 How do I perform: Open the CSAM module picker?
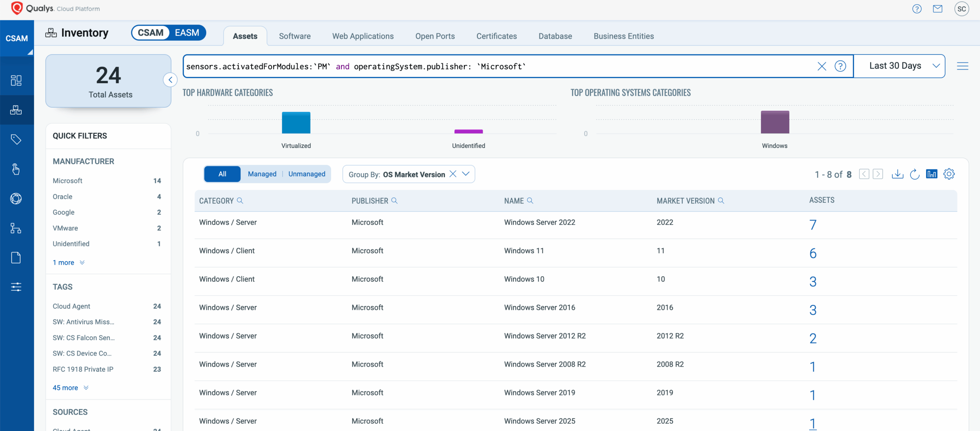(17, 38)
